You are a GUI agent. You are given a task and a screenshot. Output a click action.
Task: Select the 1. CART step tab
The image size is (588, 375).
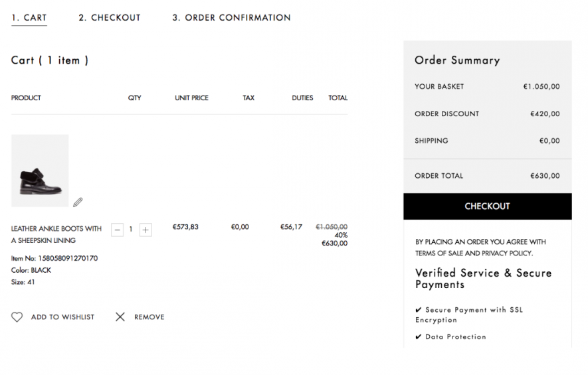(x=29, y=18)
